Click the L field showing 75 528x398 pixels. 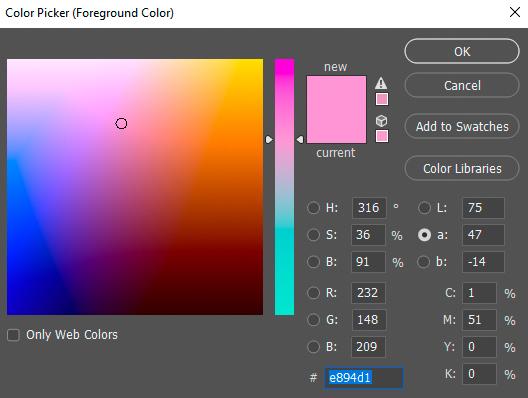483,208
